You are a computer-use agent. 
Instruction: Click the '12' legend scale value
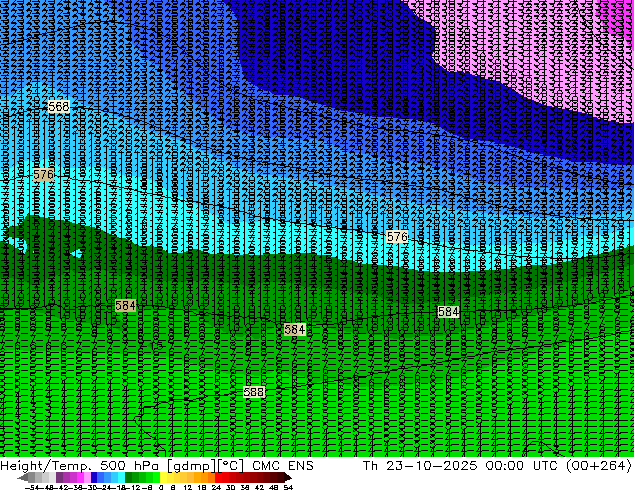click(x=187, y=487)
